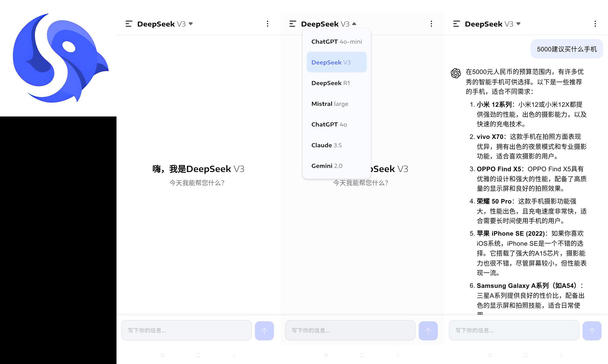Image resolution: width=608 pixels, height=364 pixels.
Task: Expand DeepSeek V3 model dropdown in first screen
Action: 165,24
